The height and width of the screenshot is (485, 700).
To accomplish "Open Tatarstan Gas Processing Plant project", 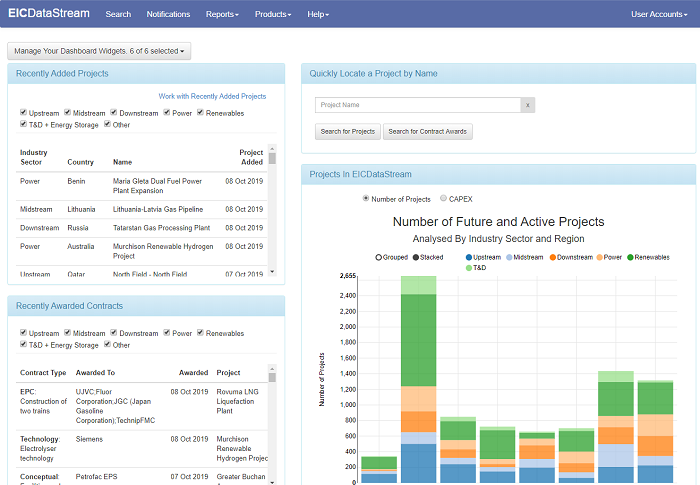I will click(161, 228).
